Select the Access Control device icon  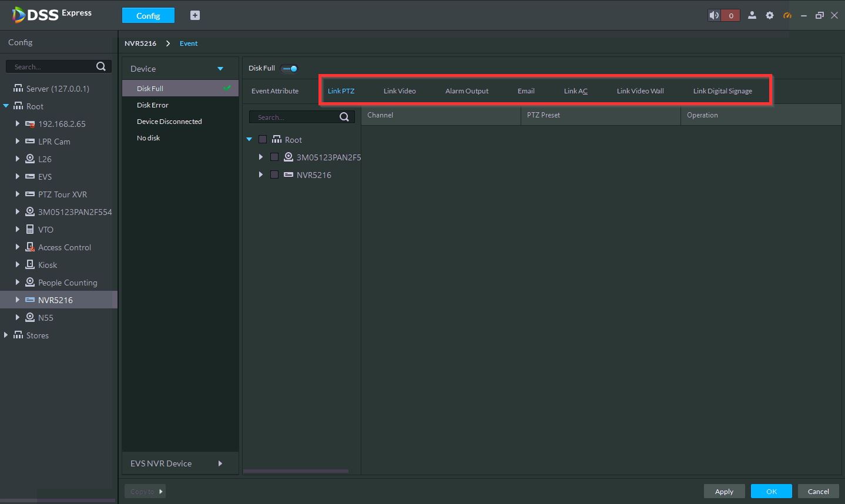(x=30, y=247)
